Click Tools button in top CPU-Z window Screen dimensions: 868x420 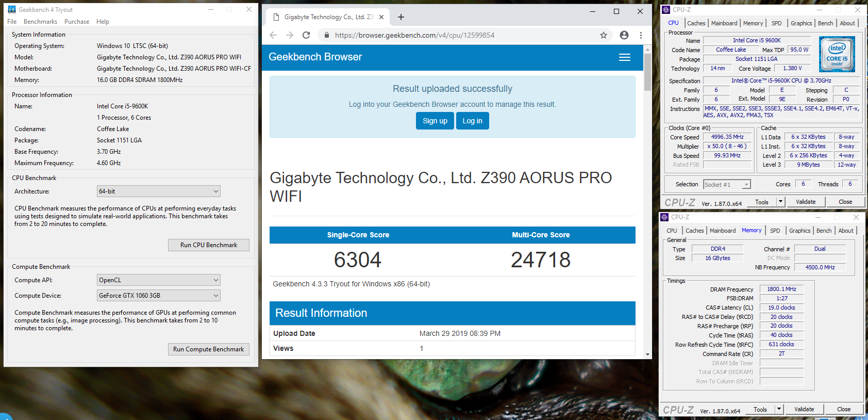762,202
